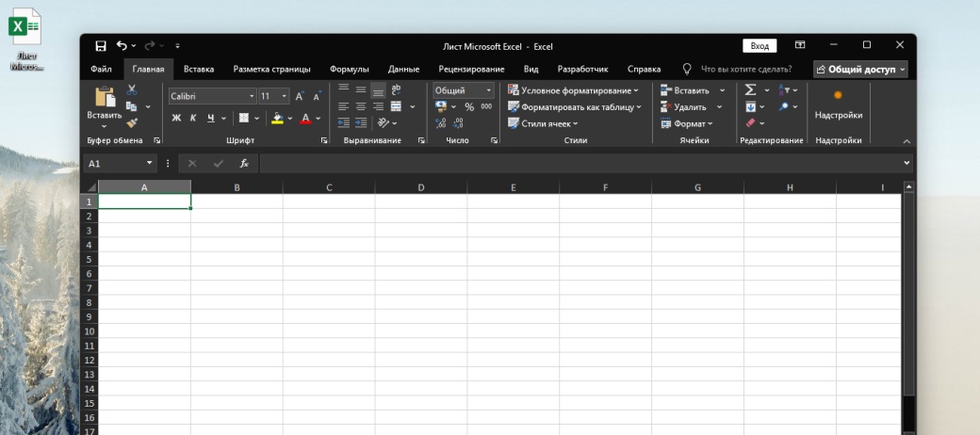
Task: Open the Формулы ribbon tab
Action: coord(349,69)
